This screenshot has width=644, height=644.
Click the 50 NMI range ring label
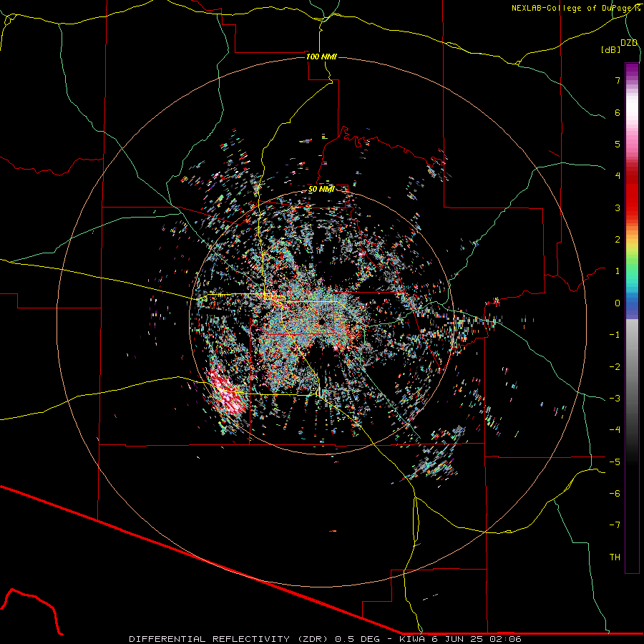pos(321,189)
